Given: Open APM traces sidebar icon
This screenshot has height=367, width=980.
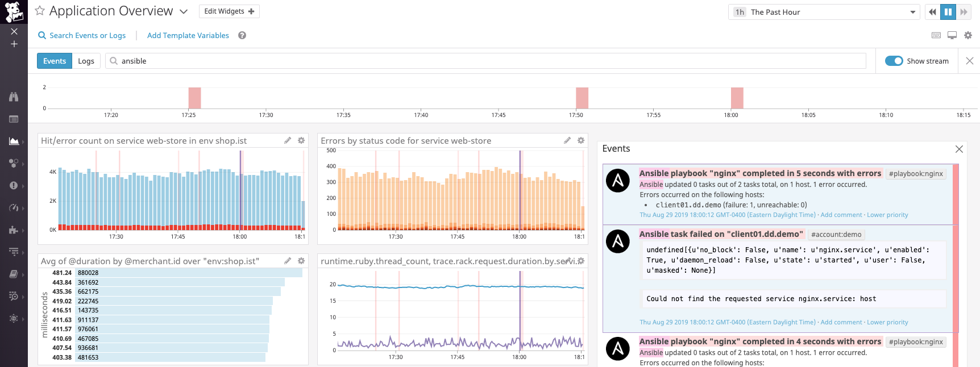Looking at the screenshot, I should click(14, 252).
